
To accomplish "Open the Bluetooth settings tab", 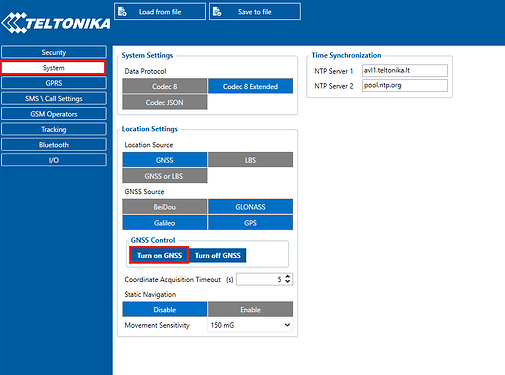I will click(x=54, y=145).
